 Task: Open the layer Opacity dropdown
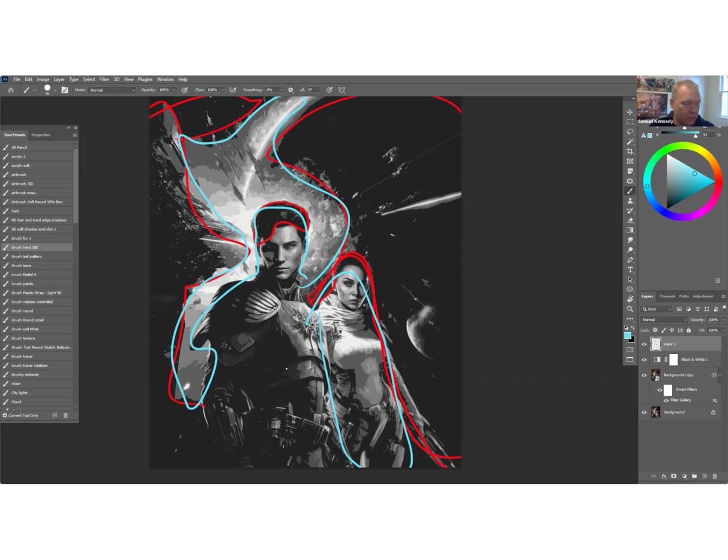[x=723, y=320]
